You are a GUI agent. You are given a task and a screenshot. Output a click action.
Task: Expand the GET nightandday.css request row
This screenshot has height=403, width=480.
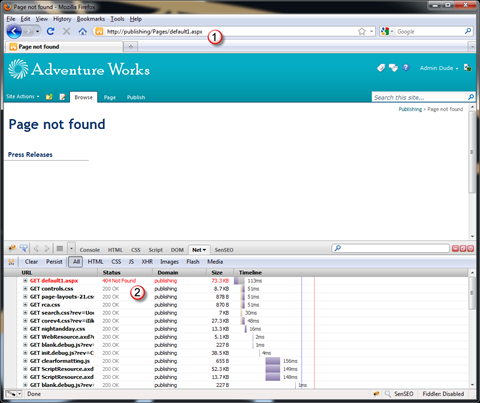(25, 329)
